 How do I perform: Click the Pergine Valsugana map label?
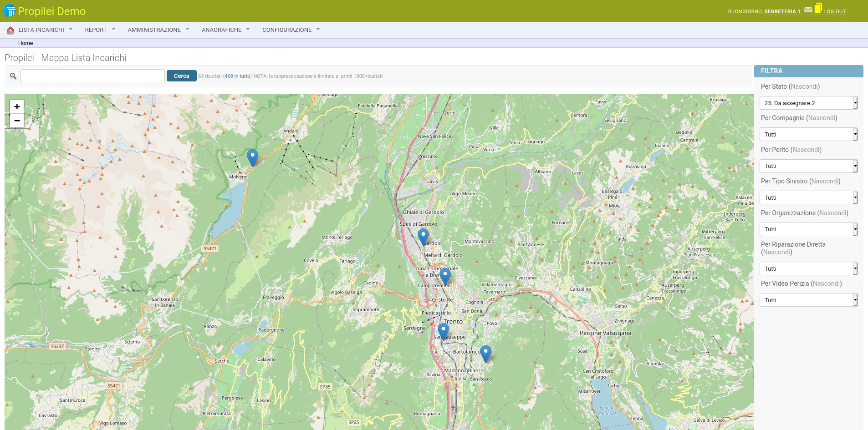pos(605,333)
